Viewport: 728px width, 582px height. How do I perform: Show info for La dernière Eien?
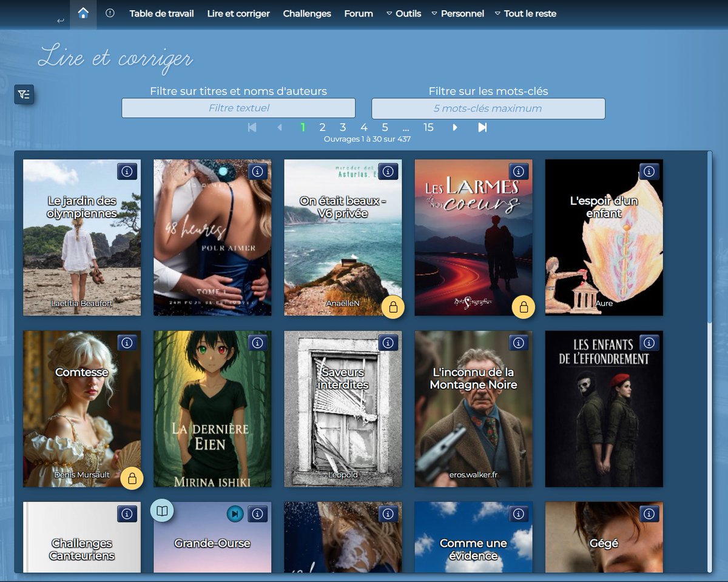tap(257, 343)
